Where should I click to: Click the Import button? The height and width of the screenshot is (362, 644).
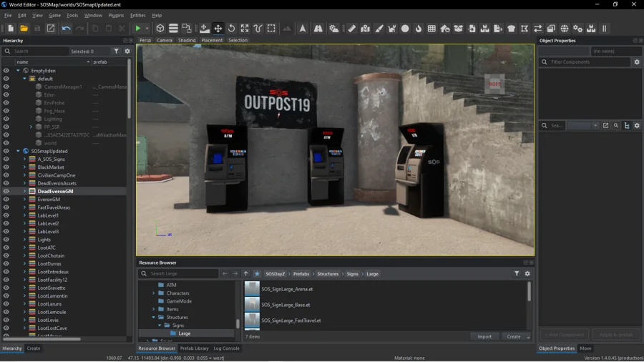484,336
